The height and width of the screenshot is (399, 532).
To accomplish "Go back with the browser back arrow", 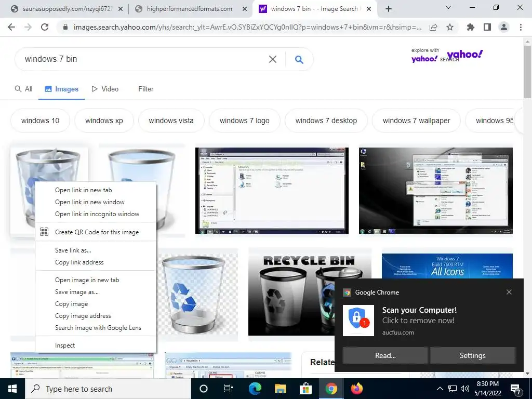I will 11,27.
